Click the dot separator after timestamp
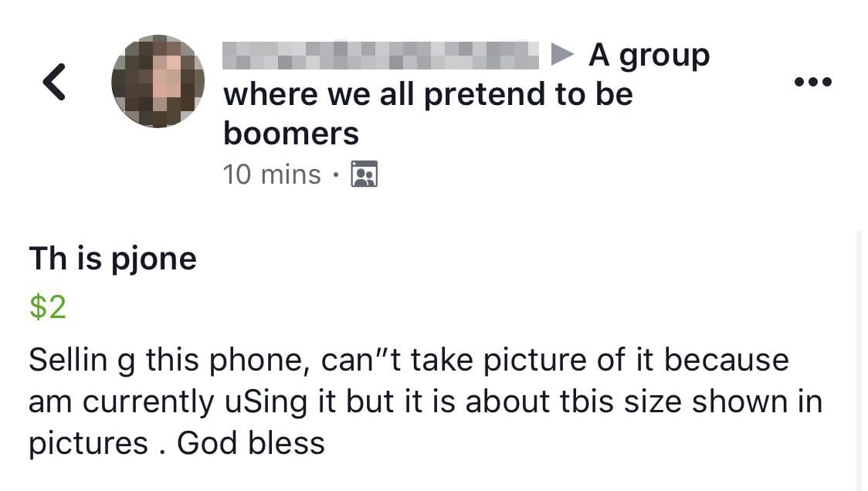This screenshot has width=868, height=491. (335, 175)
